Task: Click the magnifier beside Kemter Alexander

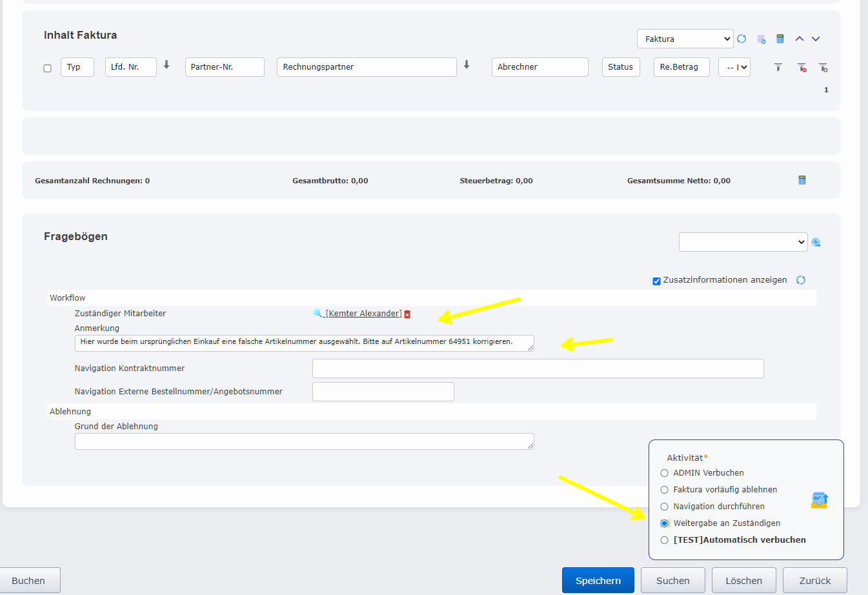Action: (318, 313)
